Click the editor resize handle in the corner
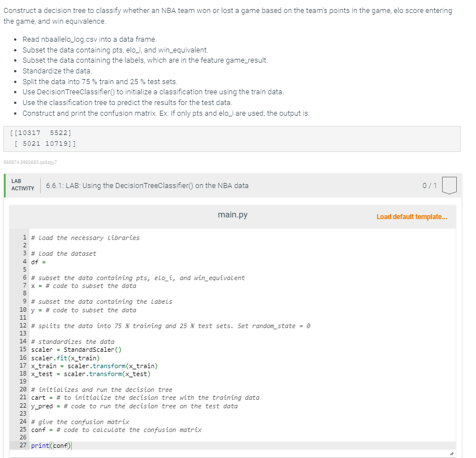Screen dimensions: 476x458 pos(452,453)
